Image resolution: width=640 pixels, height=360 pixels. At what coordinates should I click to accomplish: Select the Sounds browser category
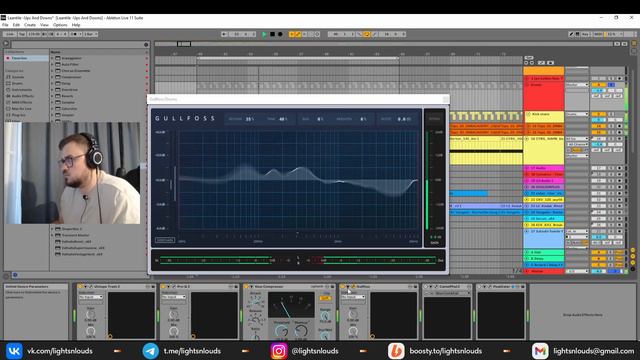pyautogui.click(x=18, y=77)
